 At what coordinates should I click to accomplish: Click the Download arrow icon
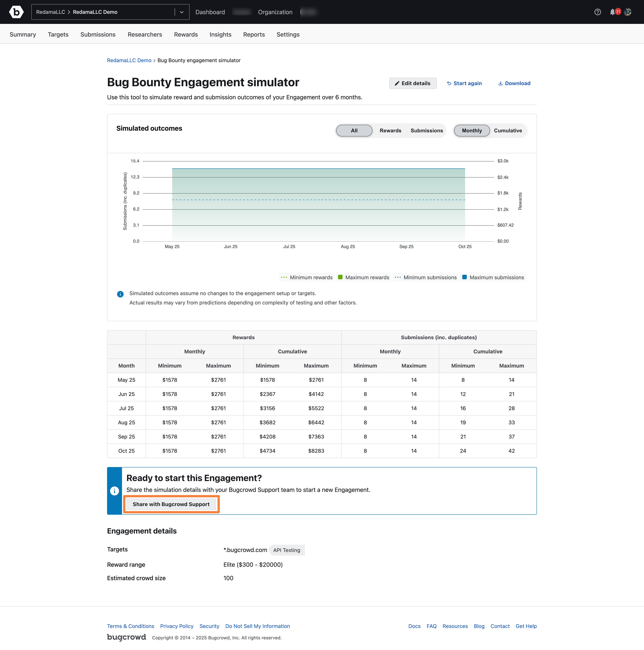[x=500, y=83]
